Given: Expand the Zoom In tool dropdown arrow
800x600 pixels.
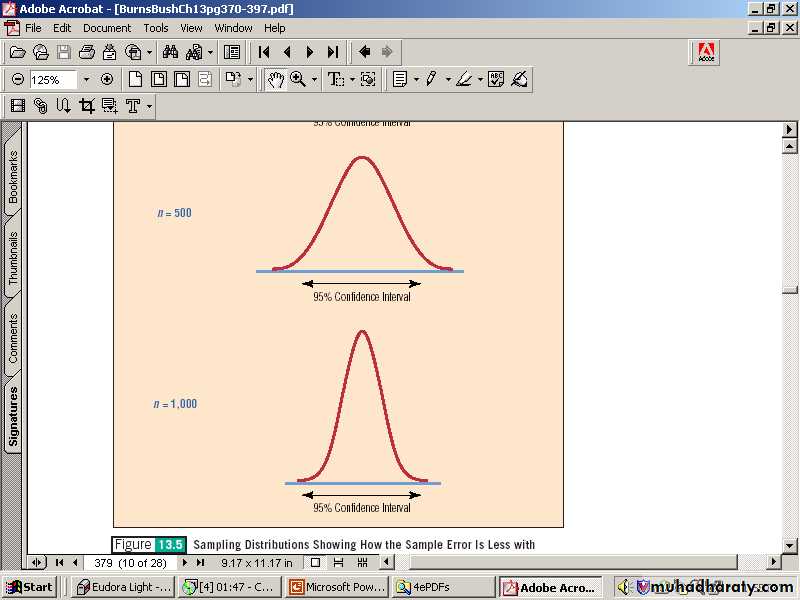Looking at the screenshot, I should 314,80.
